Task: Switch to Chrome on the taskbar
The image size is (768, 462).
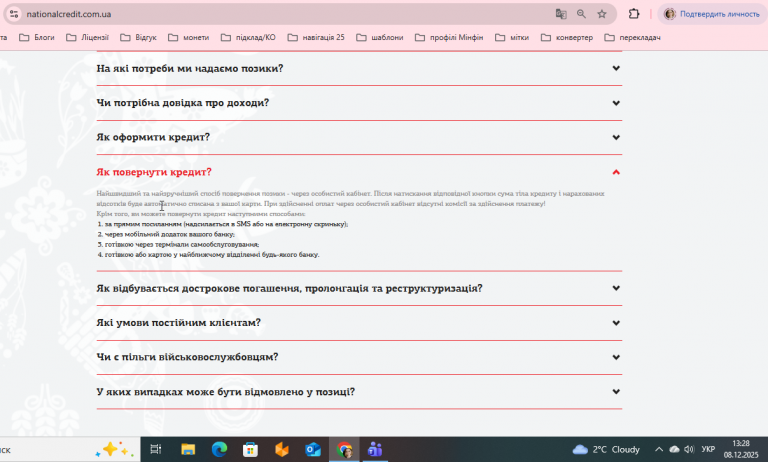Action: [344, 449]
